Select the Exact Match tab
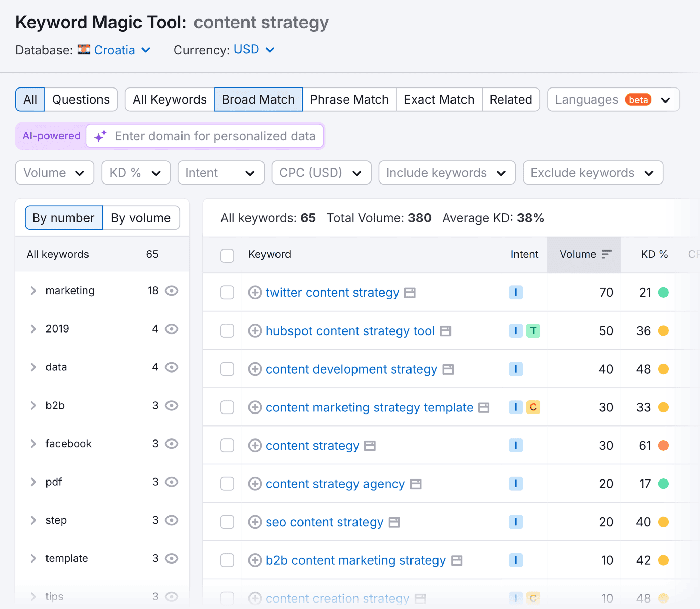This screenshot has height=609, width=700. [439, 99]
